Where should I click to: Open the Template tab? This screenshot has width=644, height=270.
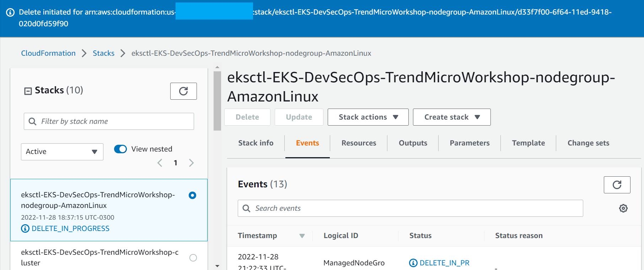pyautogui.click(x=528, y=143)
